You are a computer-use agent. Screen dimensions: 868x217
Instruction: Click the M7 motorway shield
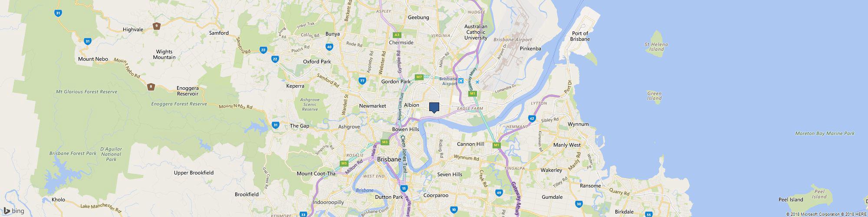click(x=419, y=77)
